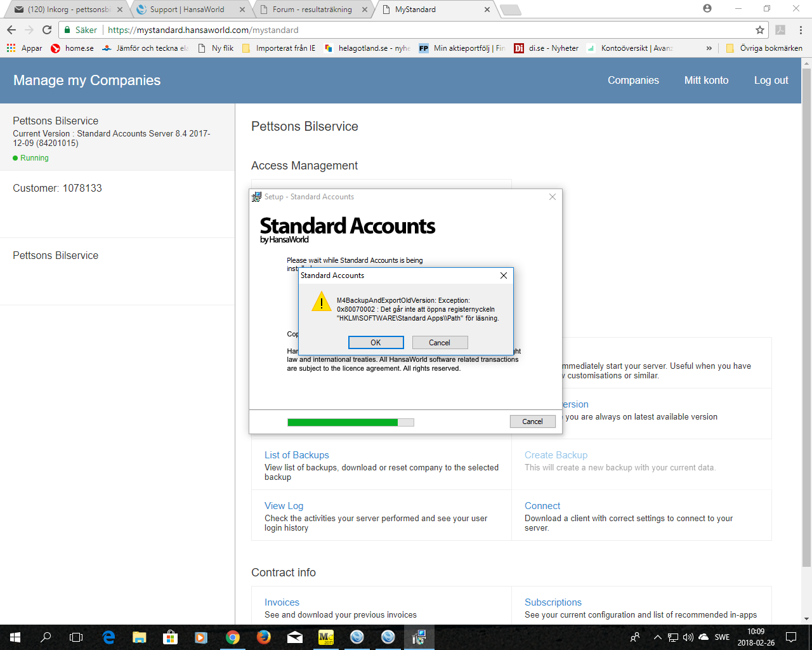Click the green Running status indicator
The image size is (812, 650).
pos(31,158)
